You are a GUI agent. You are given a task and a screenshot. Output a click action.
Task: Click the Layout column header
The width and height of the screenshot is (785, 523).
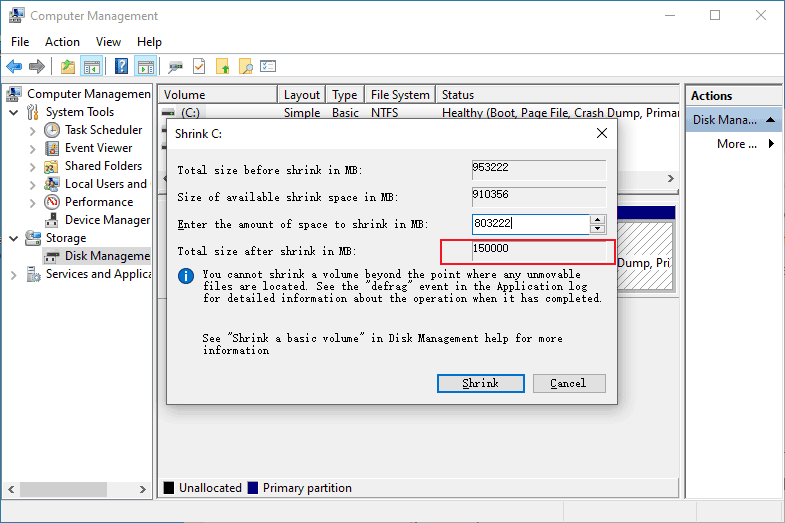coord(301,95)
